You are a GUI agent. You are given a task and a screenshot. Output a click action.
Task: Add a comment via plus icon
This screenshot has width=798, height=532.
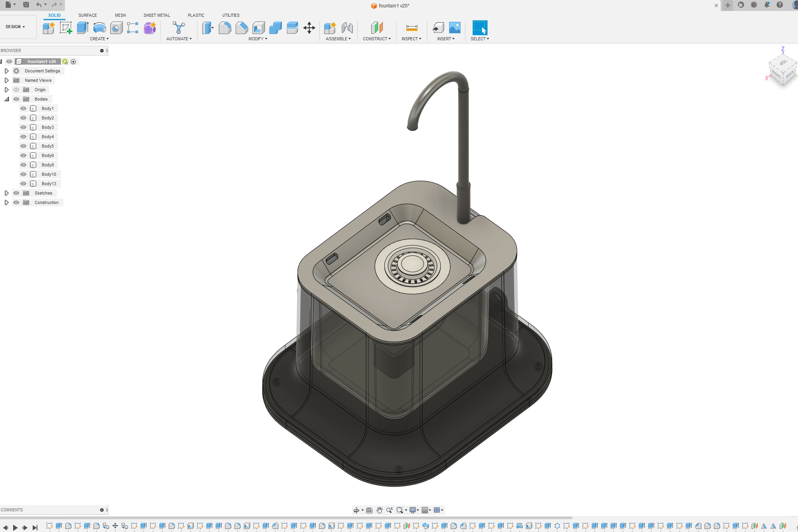point(102,510)
